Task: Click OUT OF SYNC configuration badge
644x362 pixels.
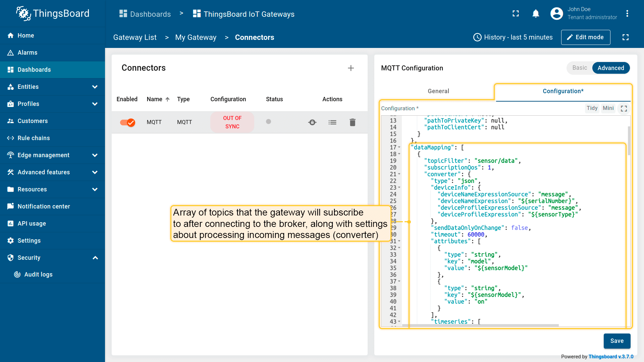Action: 232,122
